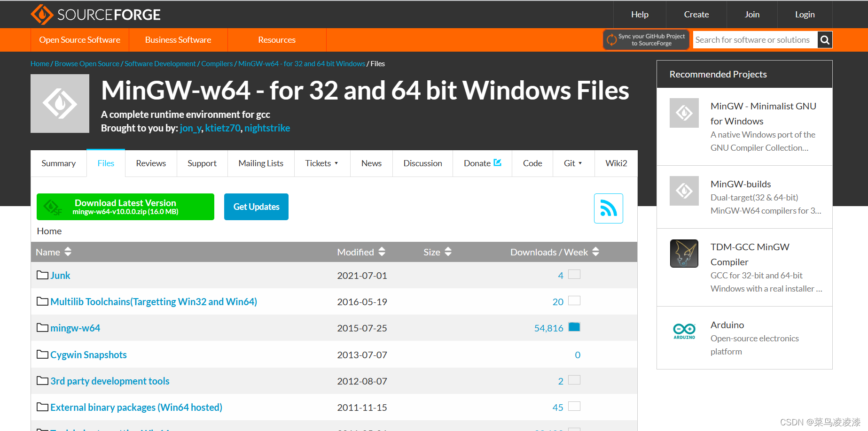Open MinGW-builds recommended project title
Image resolution: width=868 pixels, height=431 pixels.
[741, 184]
